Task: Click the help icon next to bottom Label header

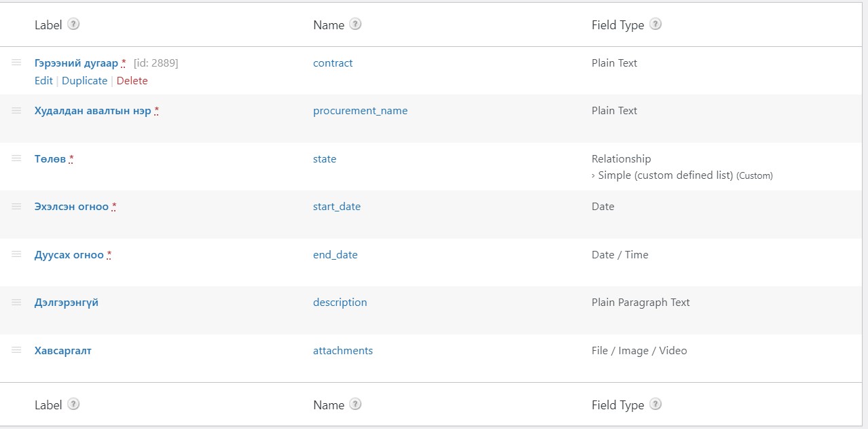Action: [73, 405]
